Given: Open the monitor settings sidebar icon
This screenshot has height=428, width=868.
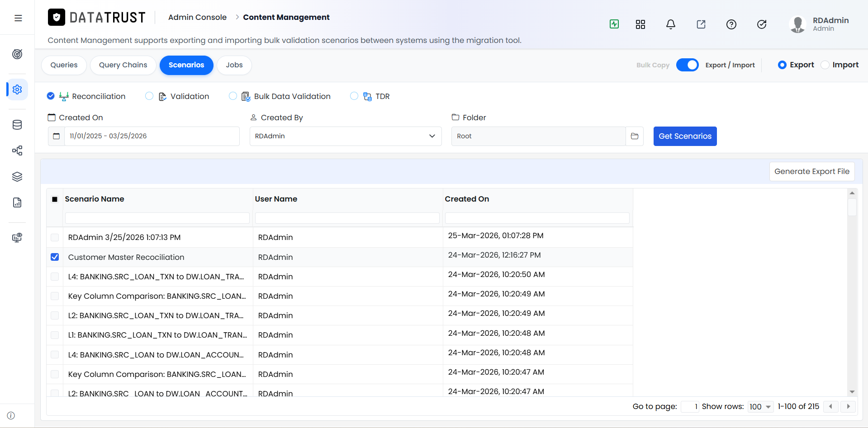Looking at the screenshot, I should point(17,238).
